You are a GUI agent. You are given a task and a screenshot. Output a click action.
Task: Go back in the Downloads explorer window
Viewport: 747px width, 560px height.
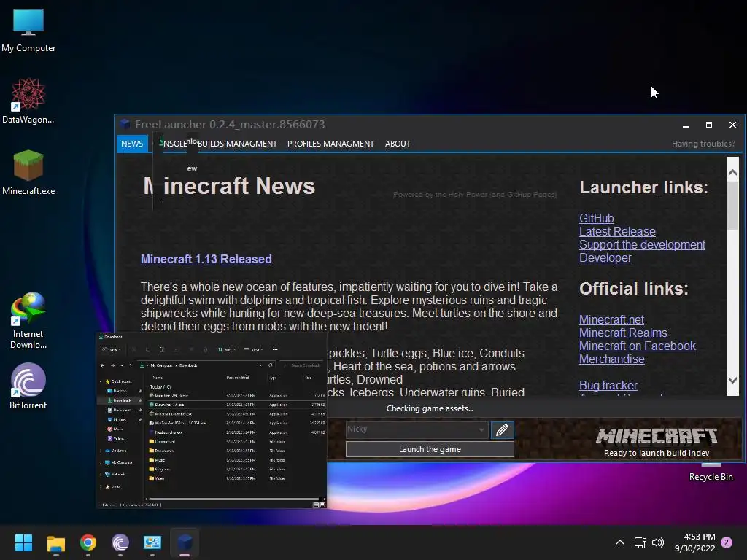coord(102,365)
